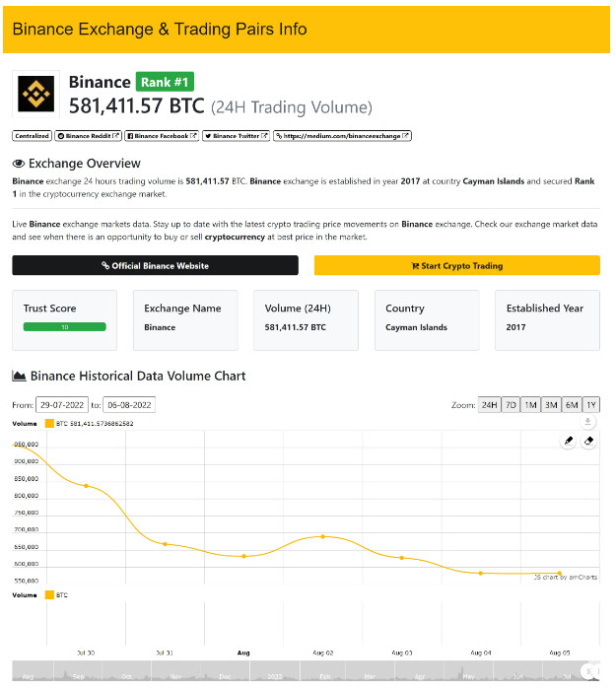Set chart zoom to 6M
Screen dimensions: 616x690
click(572, 405)
